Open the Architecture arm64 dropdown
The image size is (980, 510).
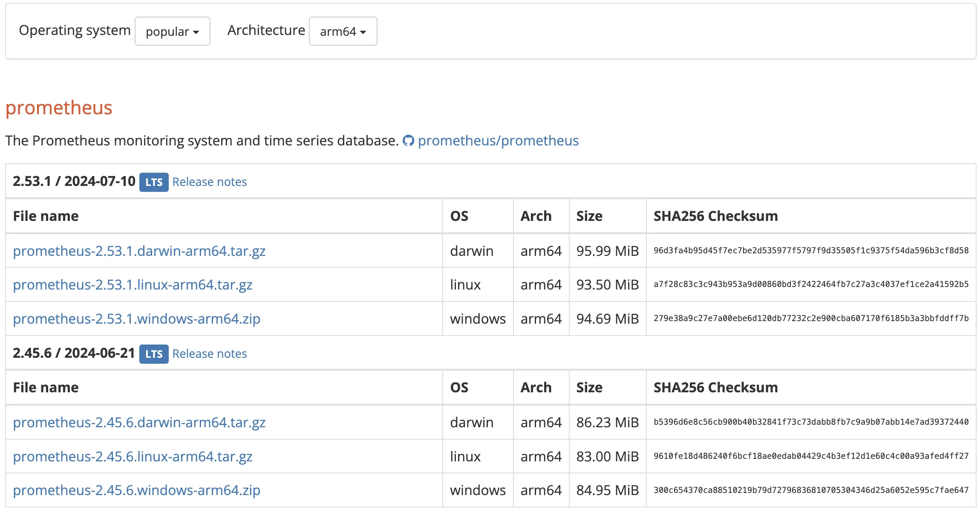(343, 31)
